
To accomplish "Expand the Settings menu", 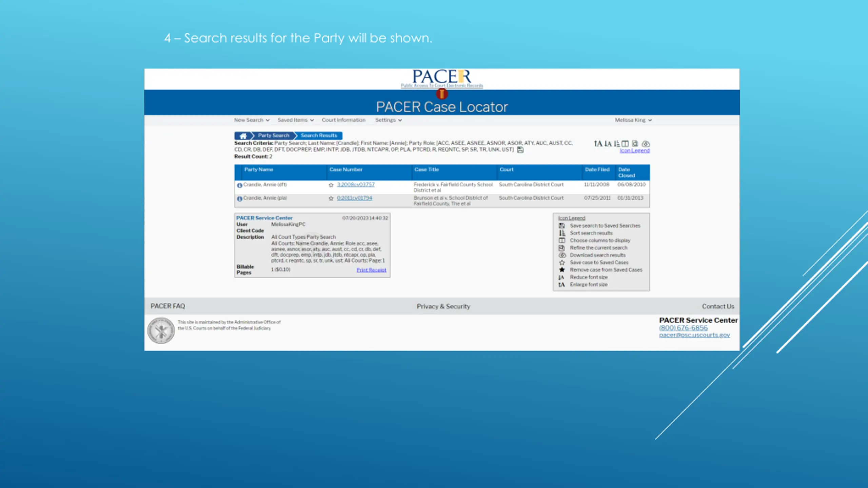I will (x=389, y=120).
